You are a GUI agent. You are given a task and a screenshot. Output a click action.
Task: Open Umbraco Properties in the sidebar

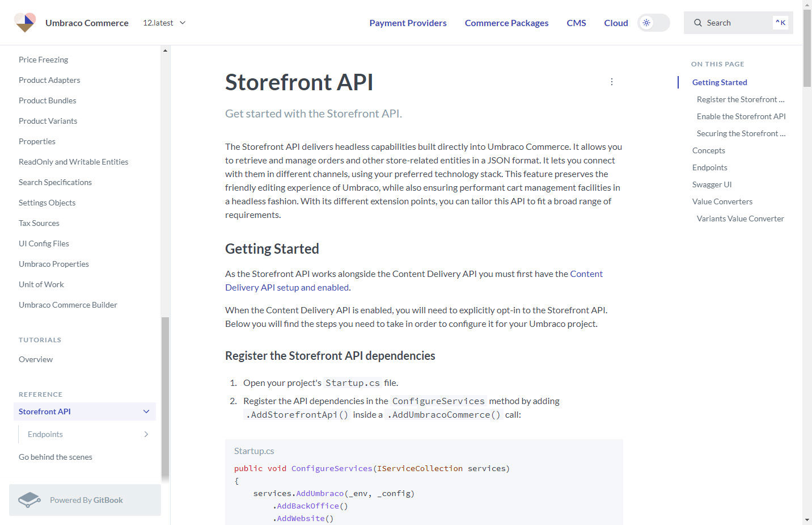pos(54,264)
